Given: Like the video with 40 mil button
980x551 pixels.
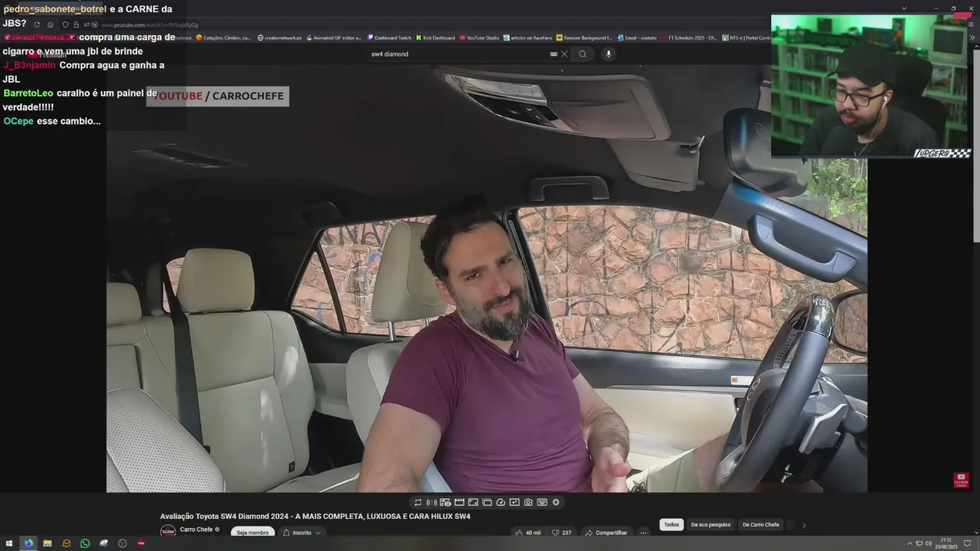Looking at the screenshot, I should [x=528, y=533].
